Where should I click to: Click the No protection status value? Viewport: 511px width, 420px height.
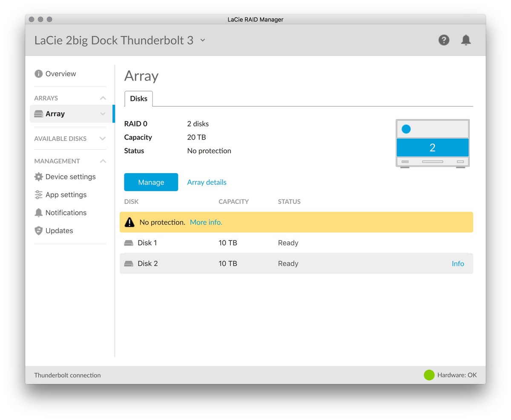pos(209,151)
